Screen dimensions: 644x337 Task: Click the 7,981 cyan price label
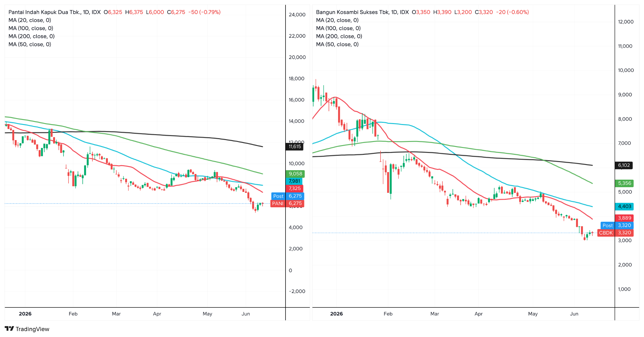[294, 181]
